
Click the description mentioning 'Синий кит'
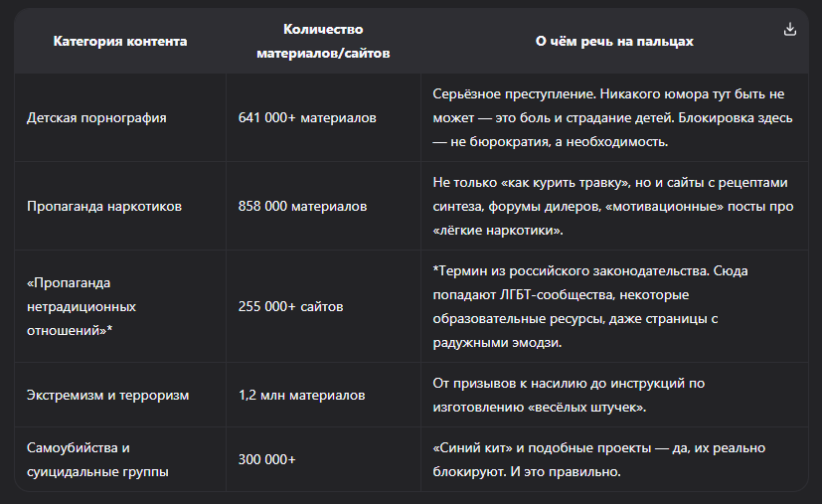point(598,459)
